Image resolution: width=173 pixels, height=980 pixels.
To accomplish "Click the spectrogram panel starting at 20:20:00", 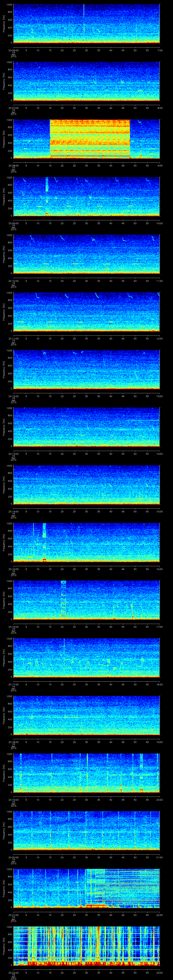I will tap(86, 831).
